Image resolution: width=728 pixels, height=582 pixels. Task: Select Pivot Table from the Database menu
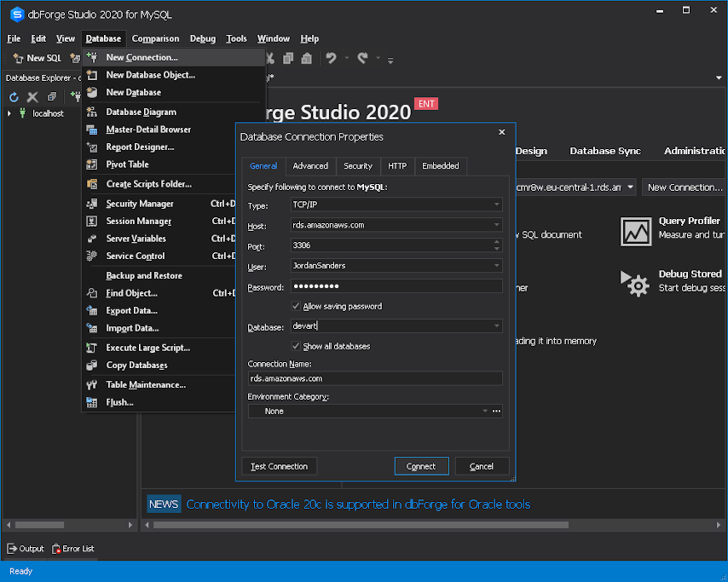click(160, 164)
